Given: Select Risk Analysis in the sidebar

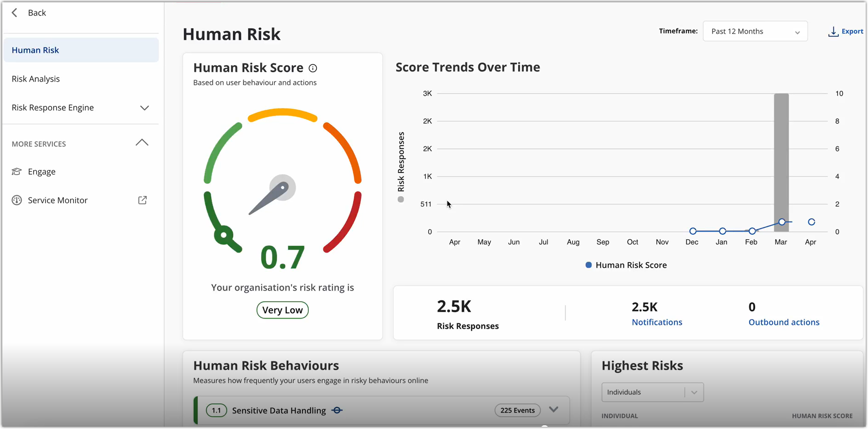Looking at the screenshot, I should click(36, 79).
